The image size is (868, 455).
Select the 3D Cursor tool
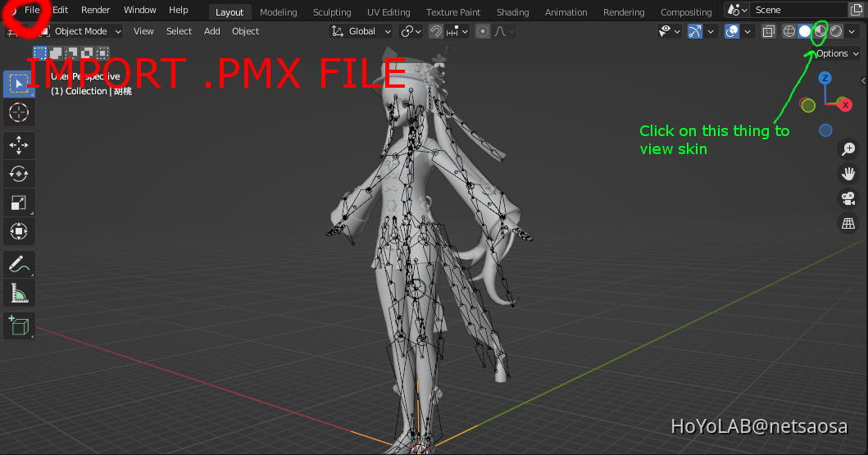coord(18,112)
